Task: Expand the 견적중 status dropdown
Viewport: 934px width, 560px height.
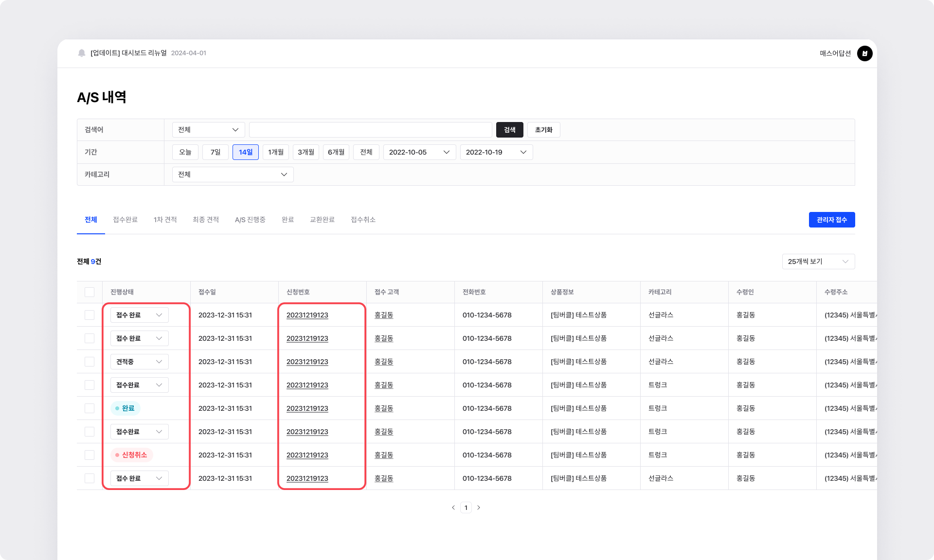Action: point(139,362)
